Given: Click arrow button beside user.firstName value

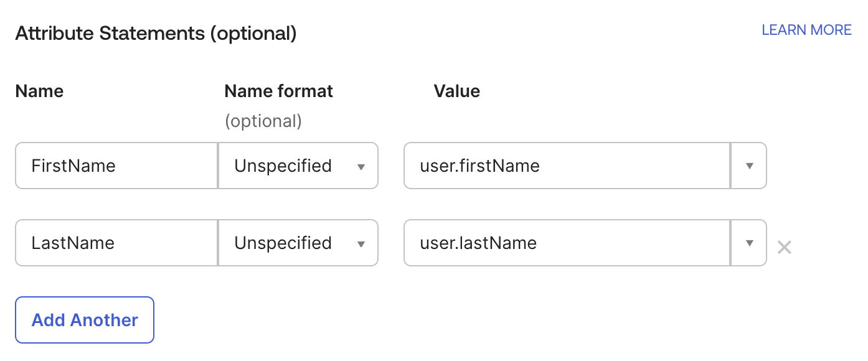Looking at the screenshot, I should tap(749, 166).
